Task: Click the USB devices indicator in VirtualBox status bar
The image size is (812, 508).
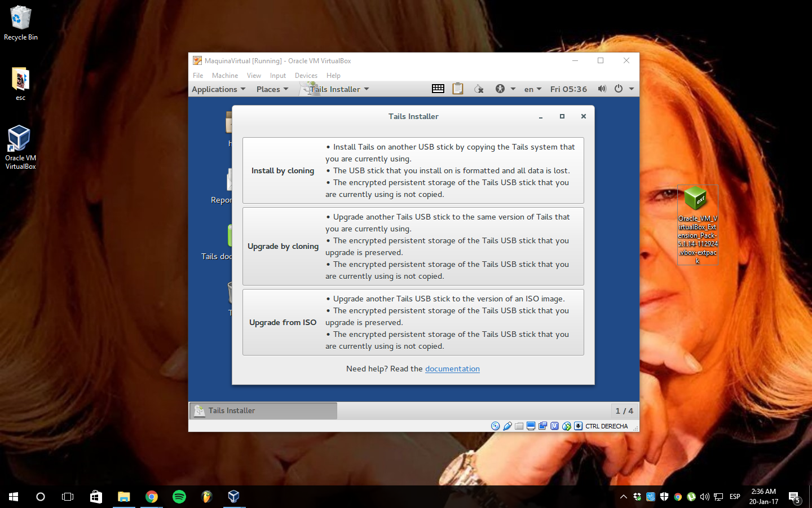Action: click(507, 426)
